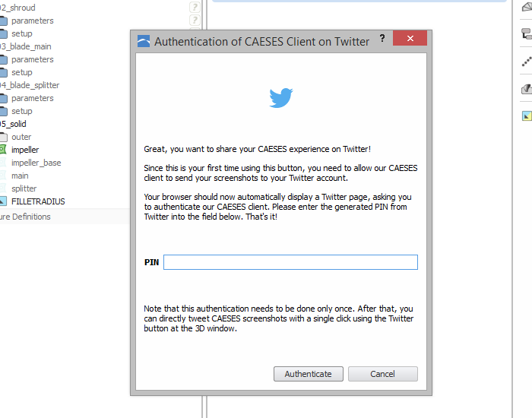Click the green impeller object icon

tap(3, 149)
